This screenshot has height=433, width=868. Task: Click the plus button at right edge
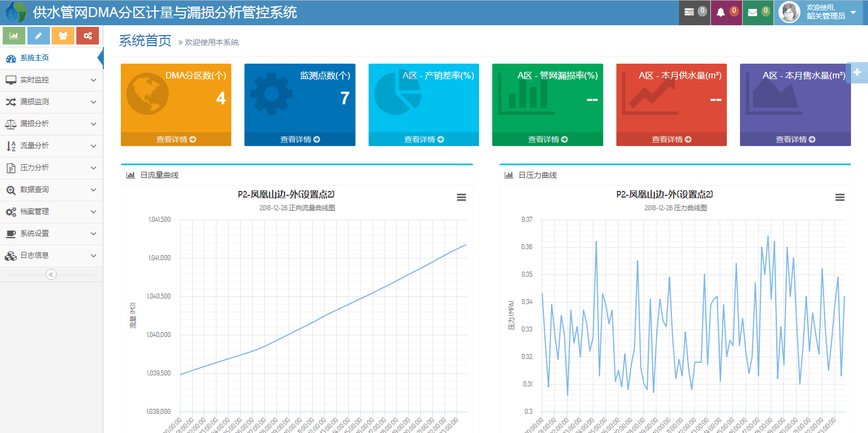pos(857,72)
